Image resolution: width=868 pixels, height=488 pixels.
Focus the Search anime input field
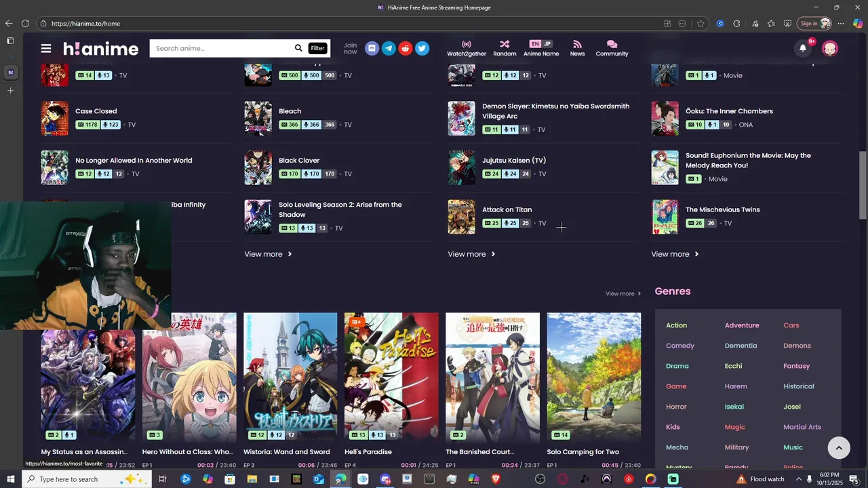click(x=220, y=48)
